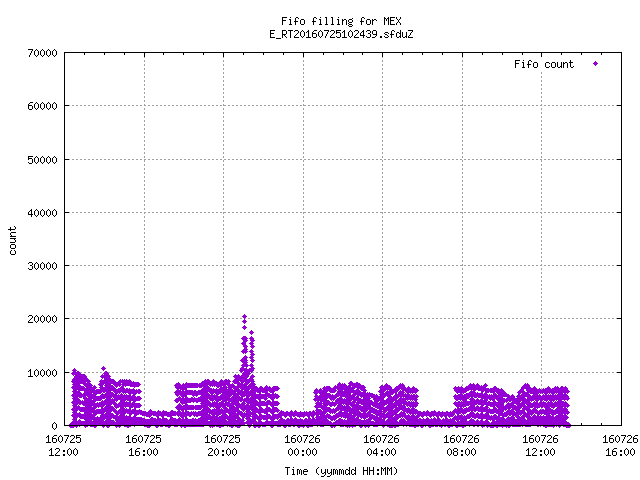Click the 60000 y-axis tick label
This screenshot has width=640, height=480.
coord(42,106)
